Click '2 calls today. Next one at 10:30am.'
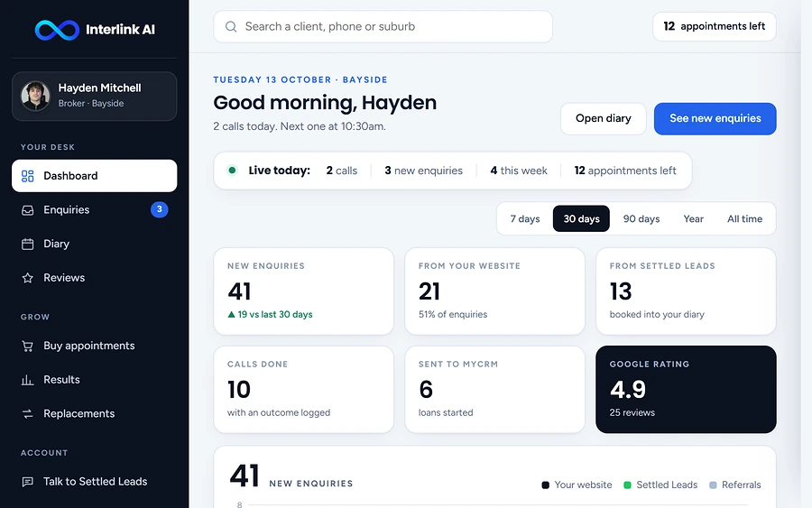Screen dimensions: 812x508 click(x=300, y=126)
